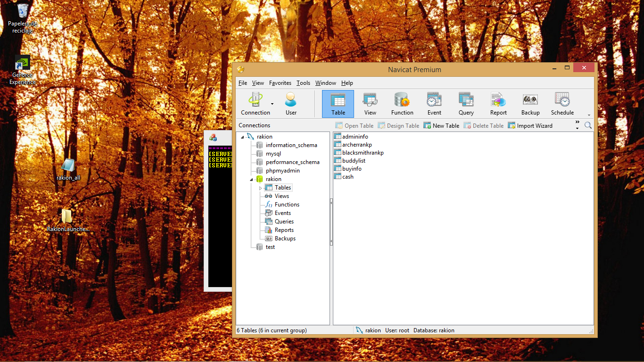Expand the object toolbar overflow chevron
644x362 pixels.
pyautogui.click(x=578, y=125)
